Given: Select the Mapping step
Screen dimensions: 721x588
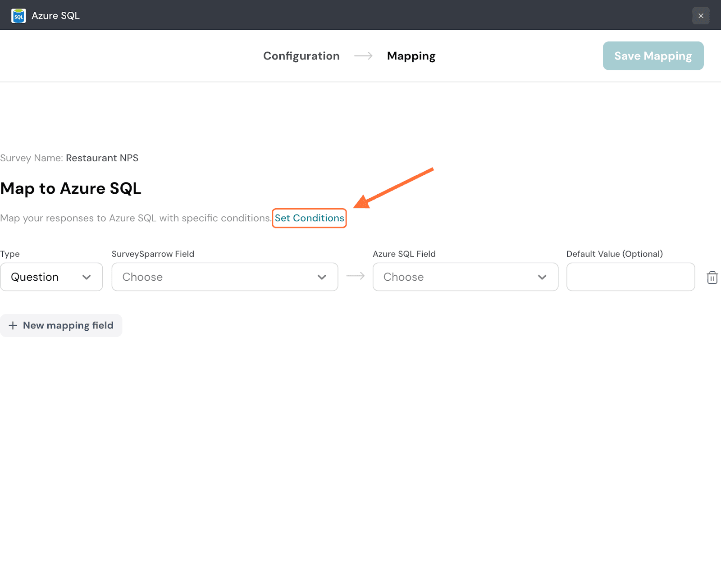Looking at the screenshot, I should coord(411,56).
